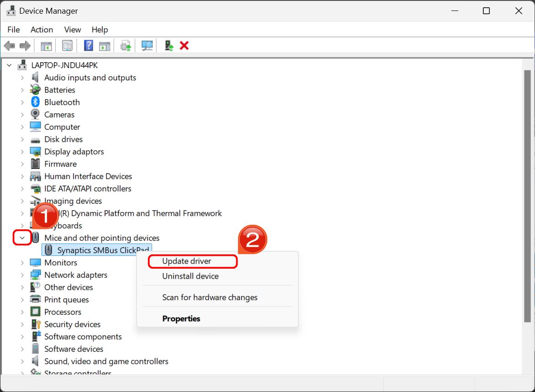The image size is (535, 392).
Task: Select 'Sound, video and game controllers' row
Action: coord(106,361)
